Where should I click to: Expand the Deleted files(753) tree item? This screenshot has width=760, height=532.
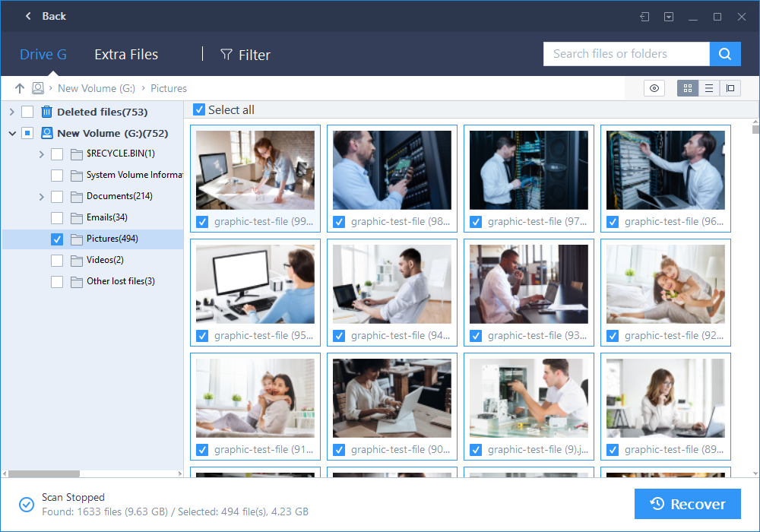(x=11, y=112)
